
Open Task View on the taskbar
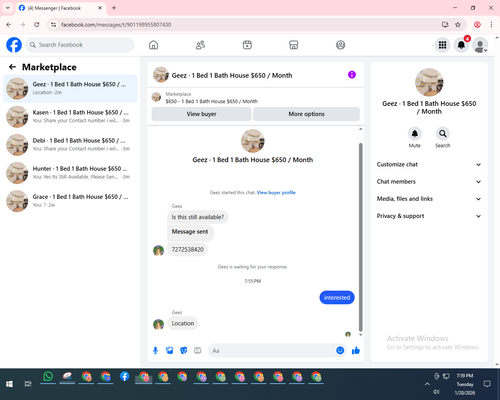tap(28, 384)
